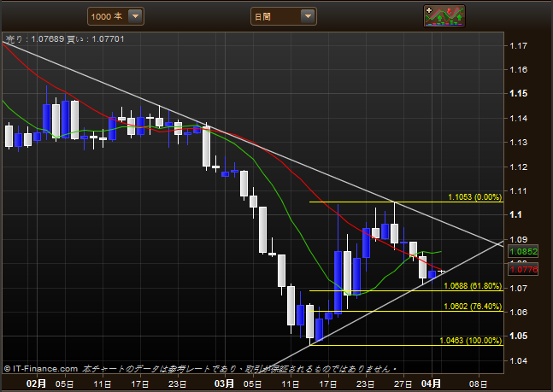Screen dimensions: 553x392
Task: Click the 1.12 price axis label
Action: (x=519, y=167)
